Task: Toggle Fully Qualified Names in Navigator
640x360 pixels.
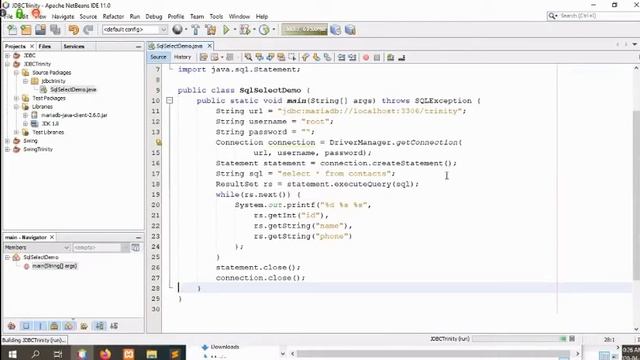Action: (x=84, y=326)
